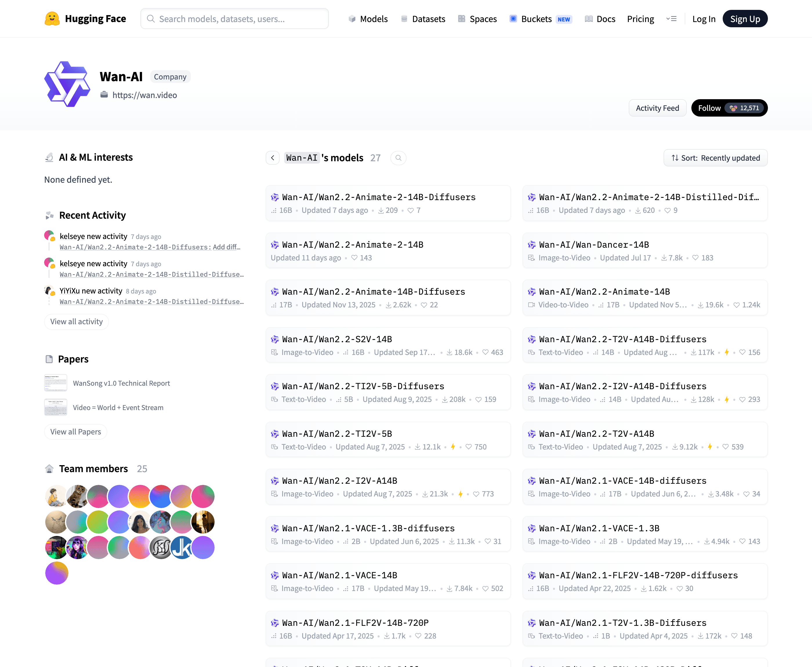This screenshot has height=667, width=812.
Task: Click the model icon on Wan-Dancer-14B card
Action: (x=532, y=245)
